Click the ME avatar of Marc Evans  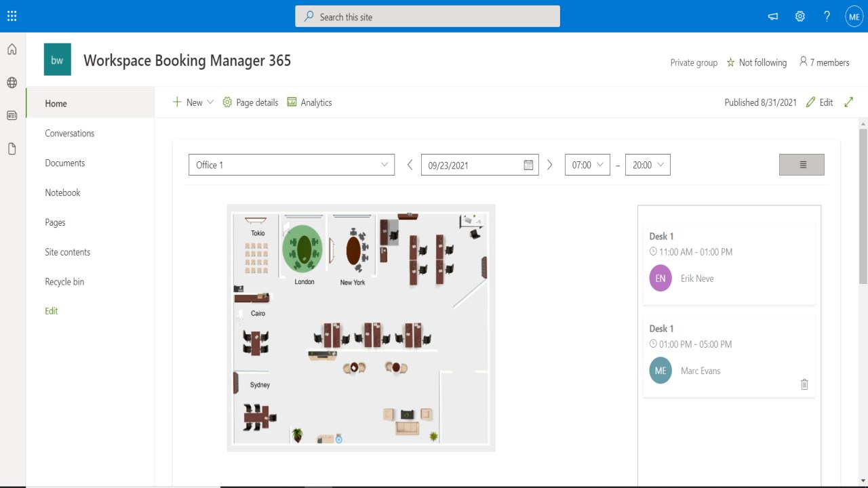pos(660,371)
